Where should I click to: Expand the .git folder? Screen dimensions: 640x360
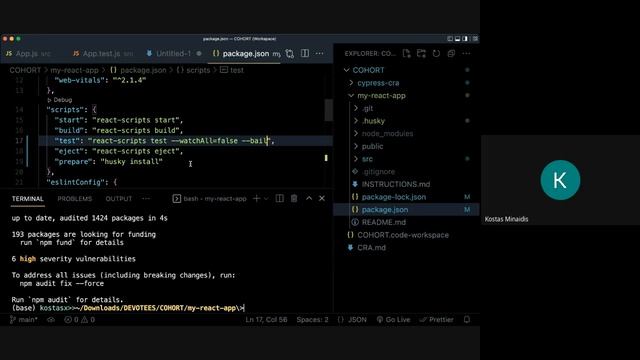367,108
